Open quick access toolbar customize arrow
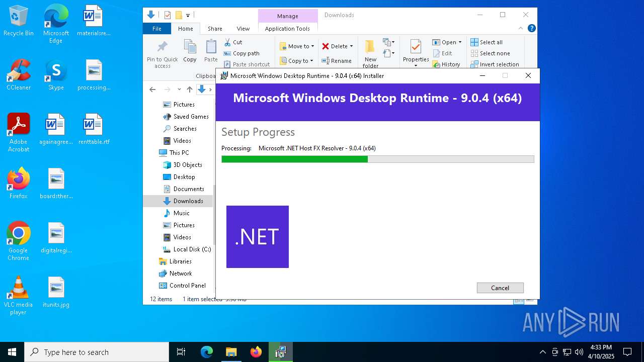Image resolution: width=644 pixels, height=362 pixels. pos(188,15)
